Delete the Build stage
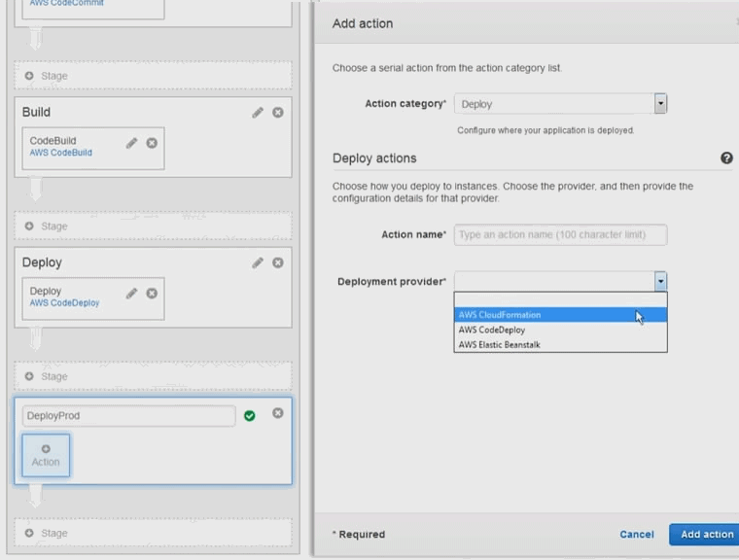 pyautogui.click(x=278, y=112)
